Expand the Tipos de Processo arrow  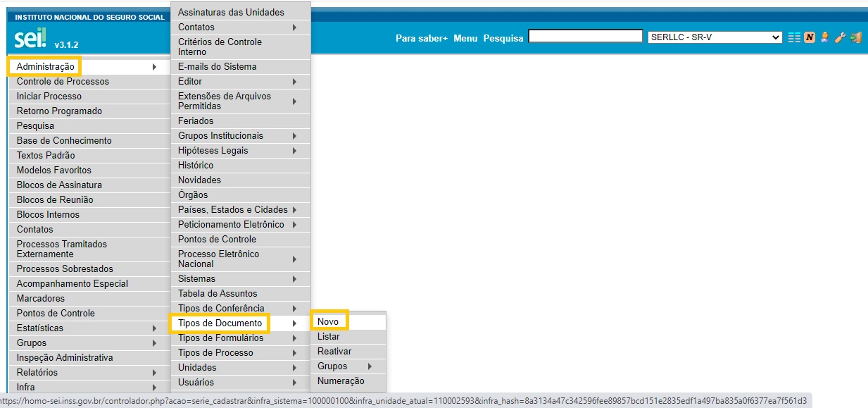click(x=294, y=353)
